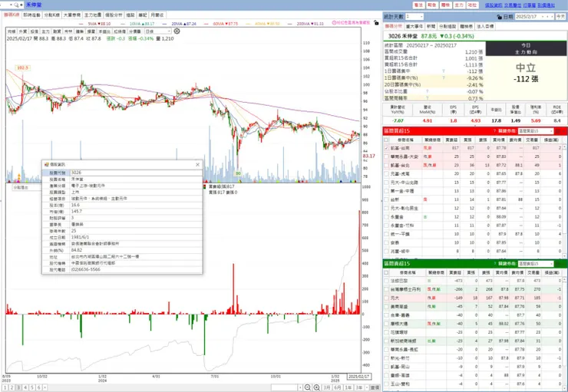Expand the page list arrow after page 6

[x=45, y=387]
